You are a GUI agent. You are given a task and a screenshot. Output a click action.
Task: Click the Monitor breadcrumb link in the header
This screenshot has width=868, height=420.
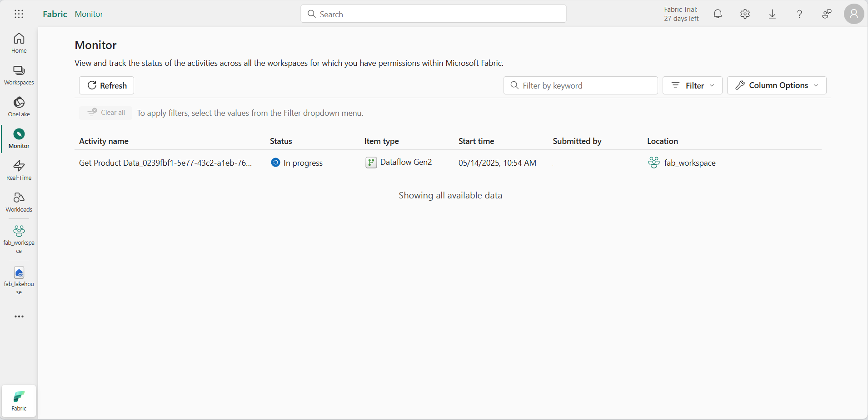point(89,14)
